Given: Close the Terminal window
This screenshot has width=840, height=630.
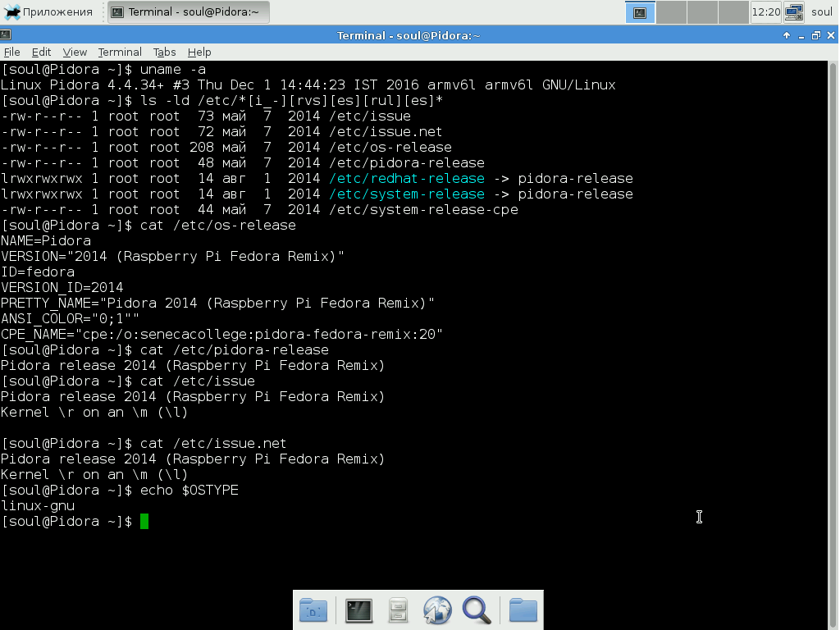Looking at the screenshot, I should coord(831,35).
